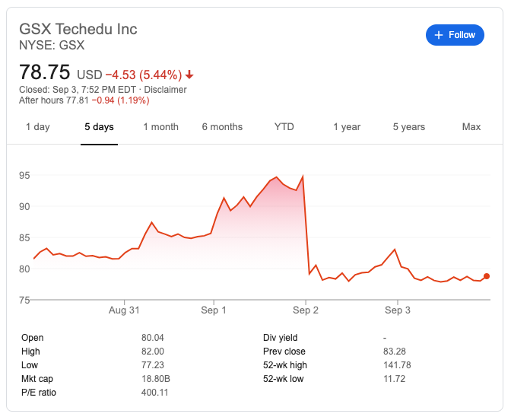Viewport: 511px width, 420px height.
Task: Select the 5 days tab
Action: coord(99,127)
